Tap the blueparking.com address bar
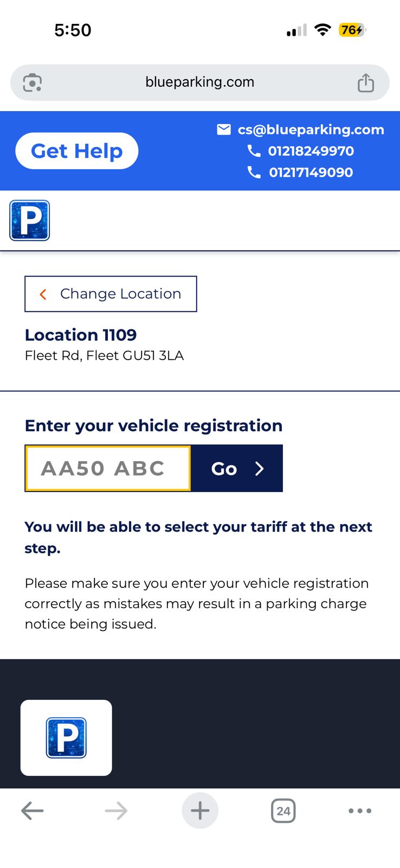This screenshot has height=868, width=400. click(199, 82)
